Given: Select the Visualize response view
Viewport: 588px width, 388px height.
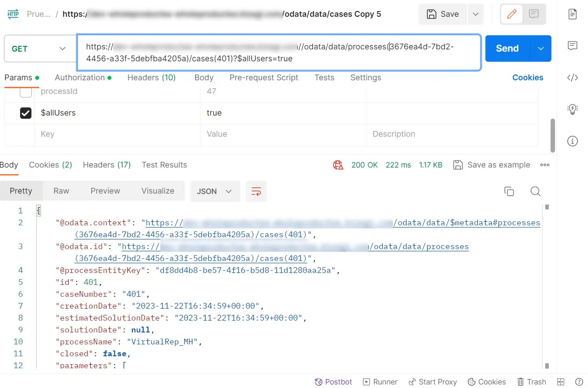Looking at the screenshot, I should [x=158, y=191].
